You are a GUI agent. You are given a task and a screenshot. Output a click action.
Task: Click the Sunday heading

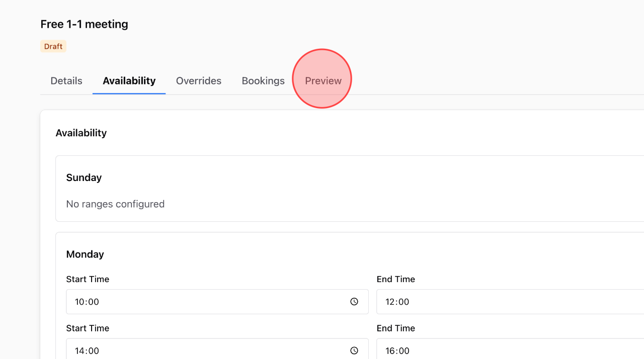[x=84, y=177]
